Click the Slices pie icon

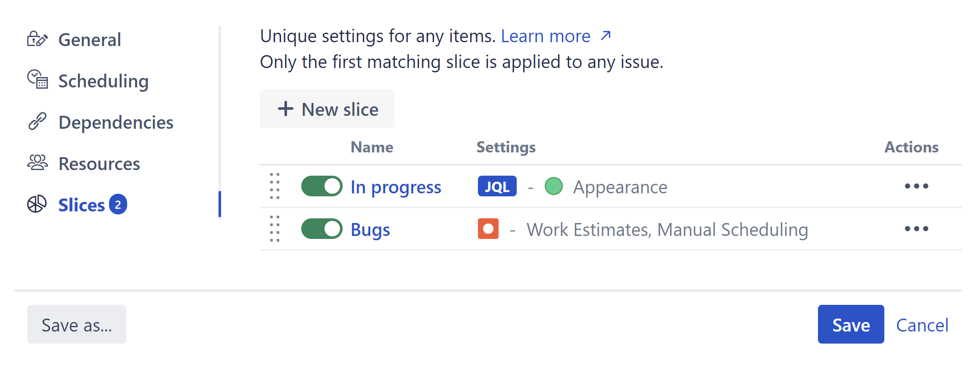tap(37, 204)
